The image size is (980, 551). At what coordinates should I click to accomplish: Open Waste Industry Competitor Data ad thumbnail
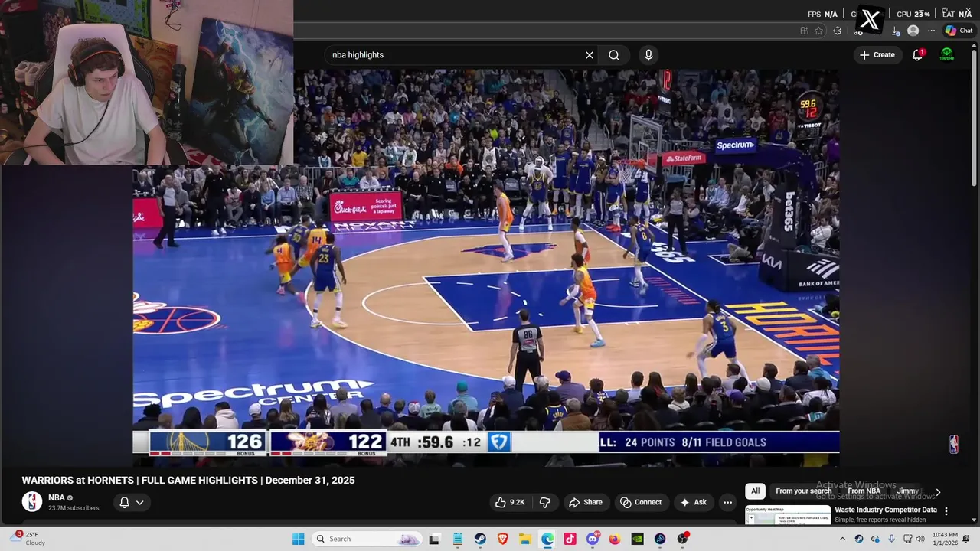click(x=788, y=515)
